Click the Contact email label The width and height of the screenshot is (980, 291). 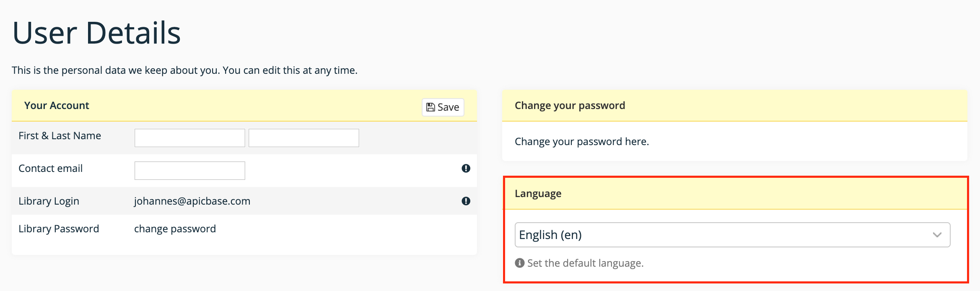click(x=50, y=169)
